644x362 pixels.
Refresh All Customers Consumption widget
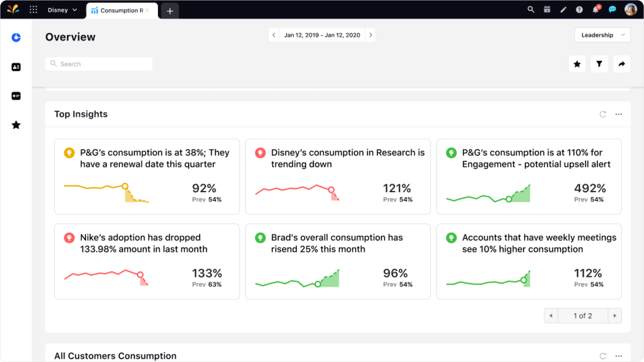click(x=603, y=356)
